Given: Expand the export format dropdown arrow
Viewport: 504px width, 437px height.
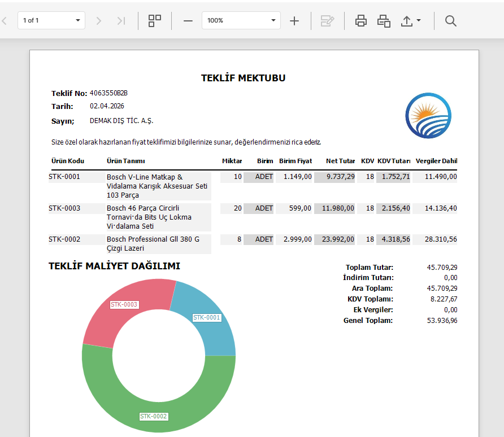Looking at the screenshot, I should click(x=419, y=20).
